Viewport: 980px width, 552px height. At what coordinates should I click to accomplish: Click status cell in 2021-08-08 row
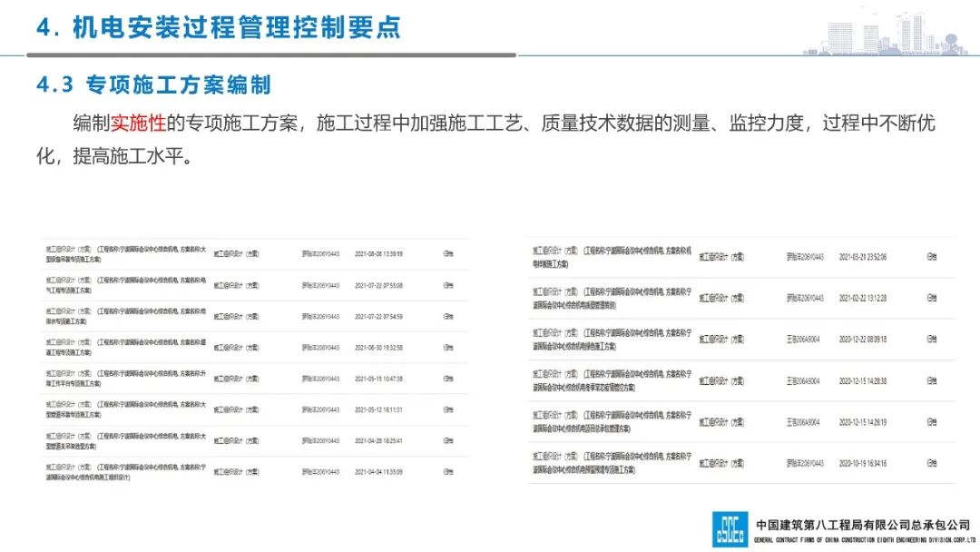(448, 254)
